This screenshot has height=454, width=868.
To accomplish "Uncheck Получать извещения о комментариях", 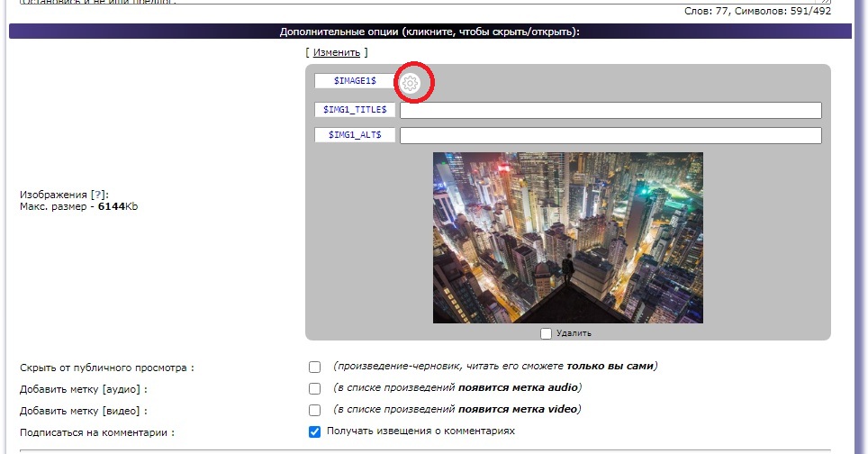I will point(314,431).
